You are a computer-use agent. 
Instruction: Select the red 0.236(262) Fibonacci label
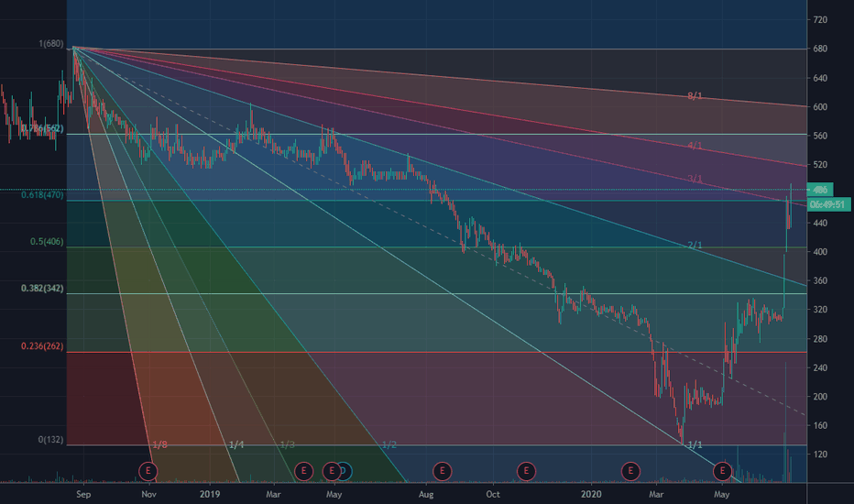(42, 346)
